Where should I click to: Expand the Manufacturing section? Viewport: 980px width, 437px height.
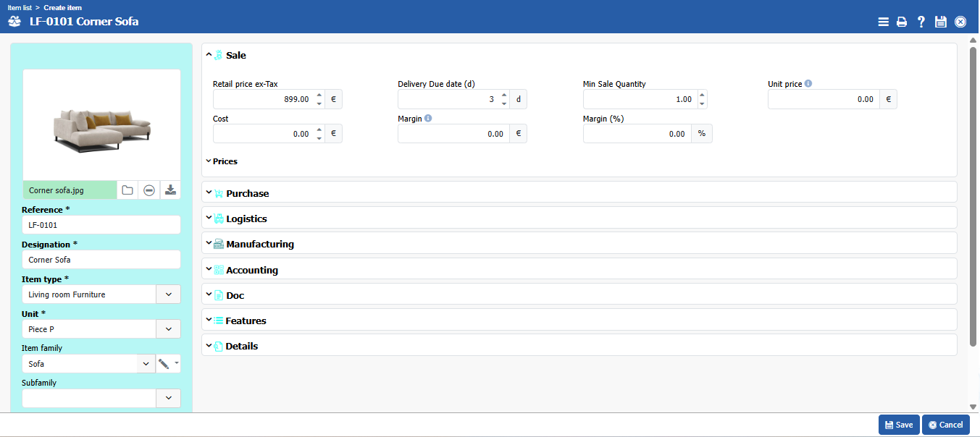click(x=259, y=245)
